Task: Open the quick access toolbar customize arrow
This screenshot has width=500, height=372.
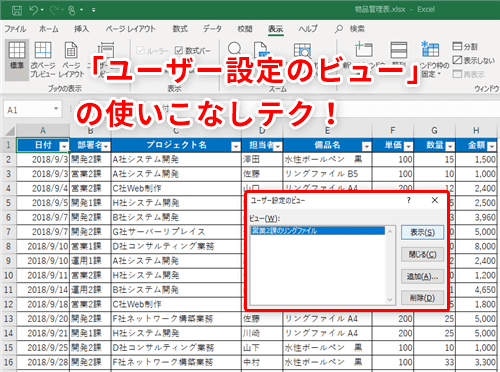Action: click(x=94, y=10)
